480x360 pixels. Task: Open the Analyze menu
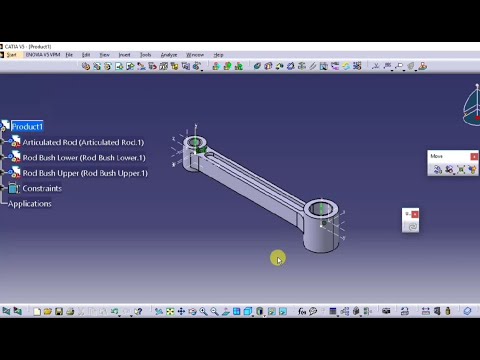(x=169, y=55)
